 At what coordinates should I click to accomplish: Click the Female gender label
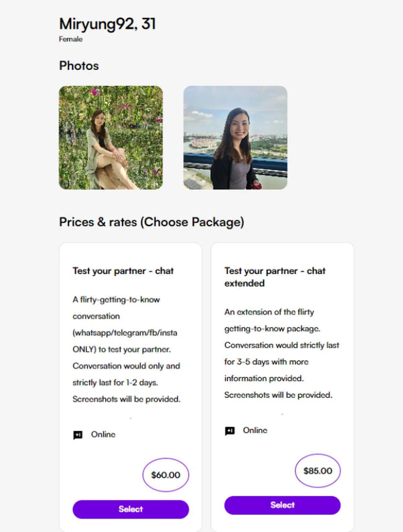[x=71, y=39]
